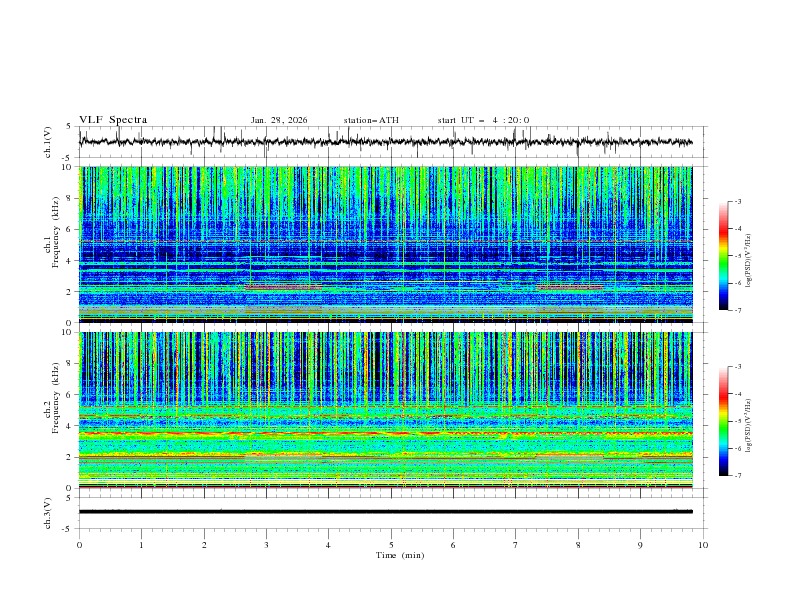
Task: Select the "start UT = 4 :20: 0" text
Action: tap(483, 120)
